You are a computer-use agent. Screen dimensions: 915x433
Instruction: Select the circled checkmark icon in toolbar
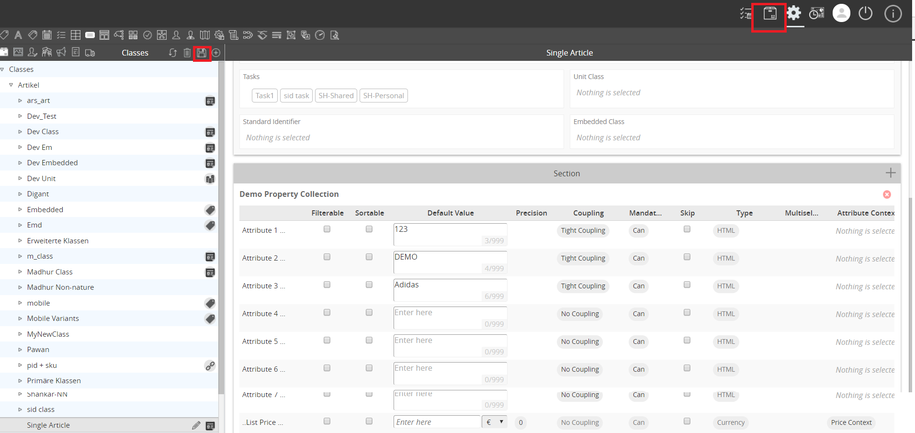click(x=148, y=35)
